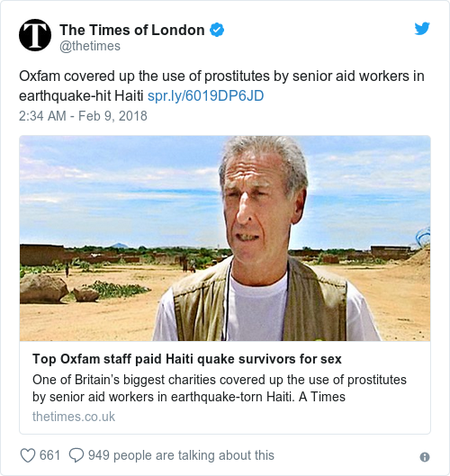Click The Times black T avatar
This screenshot has width=450, height=476.
(x=35, y=35)
